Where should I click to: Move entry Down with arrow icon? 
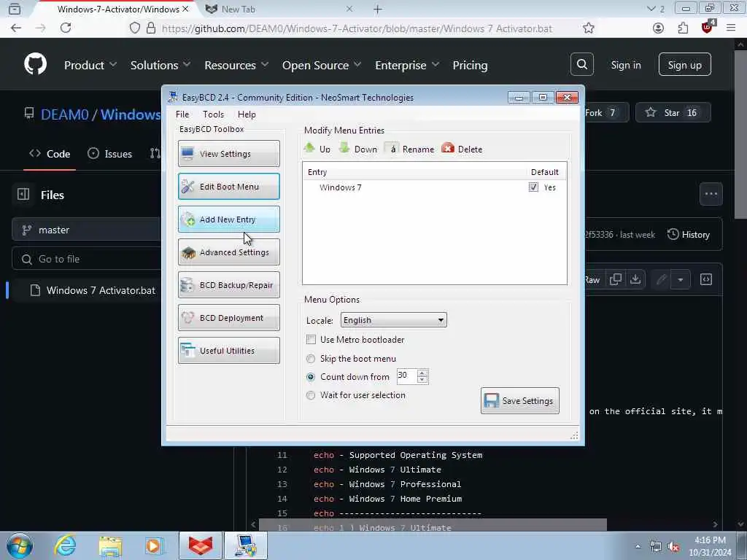(358, 149)
